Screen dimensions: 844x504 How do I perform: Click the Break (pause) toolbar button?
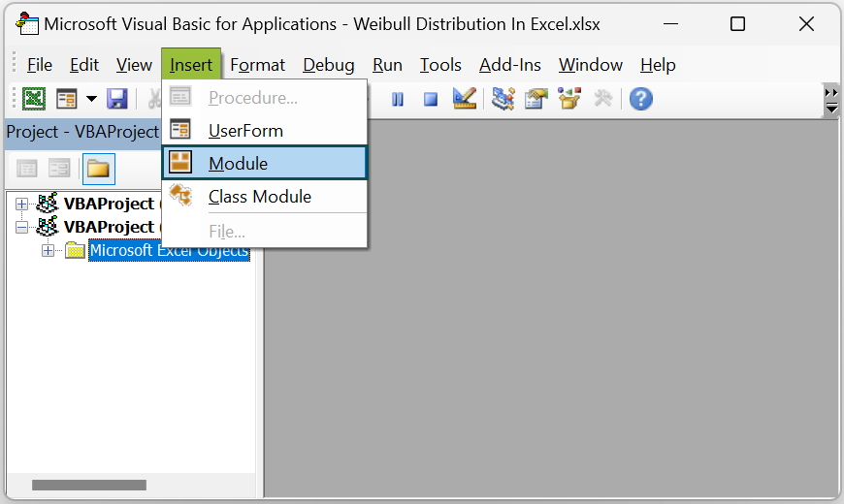tap(398, 99)
